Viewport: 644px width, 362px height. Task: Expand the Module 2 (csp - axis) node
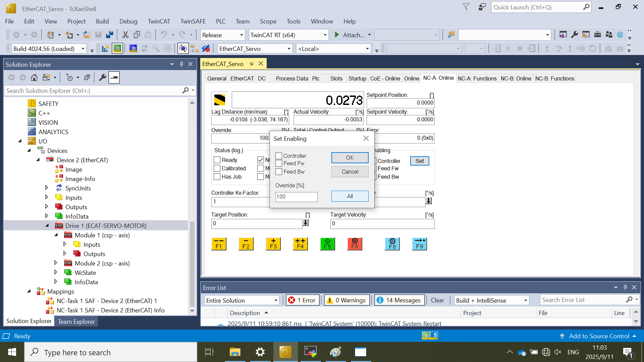(x=56, y=263)
